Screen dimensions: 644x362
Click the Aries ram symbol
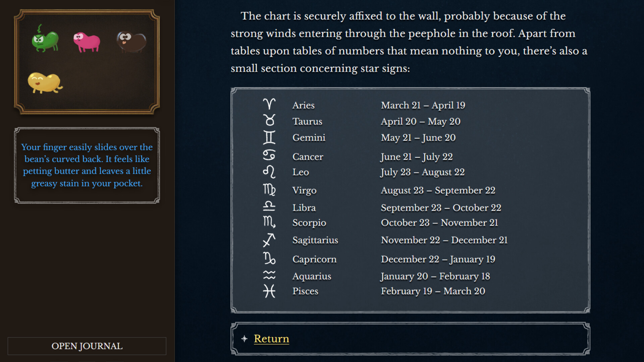pos(269,104)
